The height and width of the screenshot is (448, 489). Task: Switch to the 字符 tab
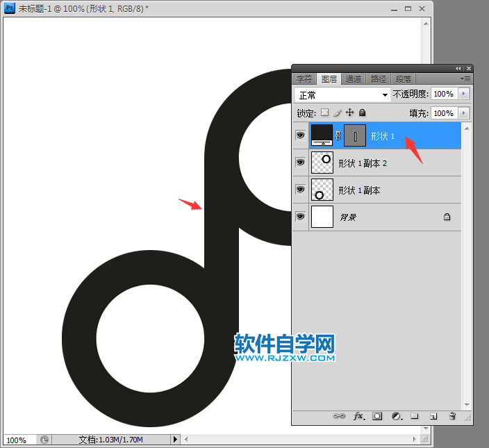tap(304, 79)
